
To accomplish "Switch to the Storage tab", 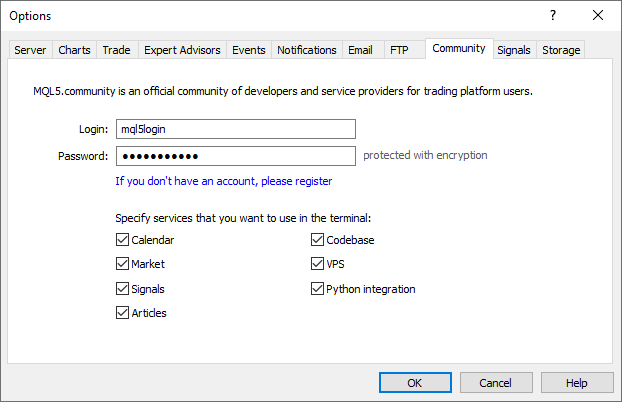I will [561, 50].
